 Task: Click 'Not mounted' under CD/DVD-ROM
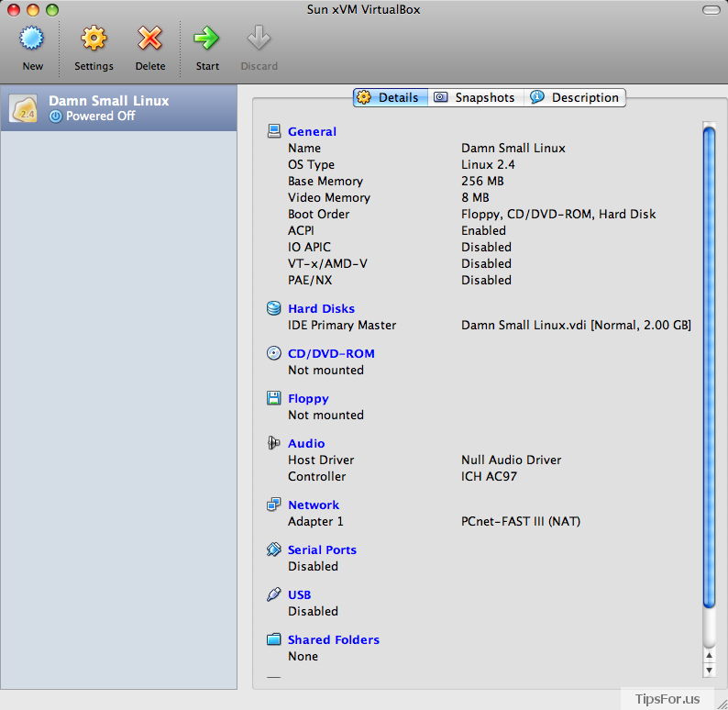325,370
